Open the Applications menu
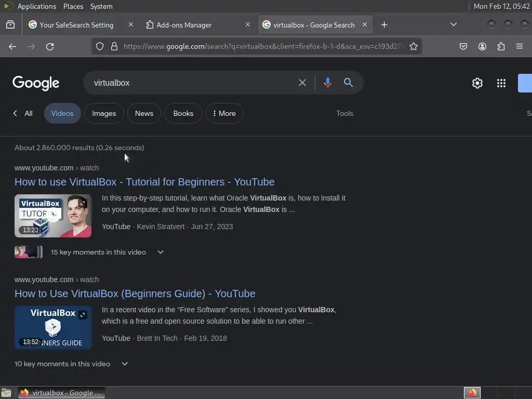 (37, 6)
